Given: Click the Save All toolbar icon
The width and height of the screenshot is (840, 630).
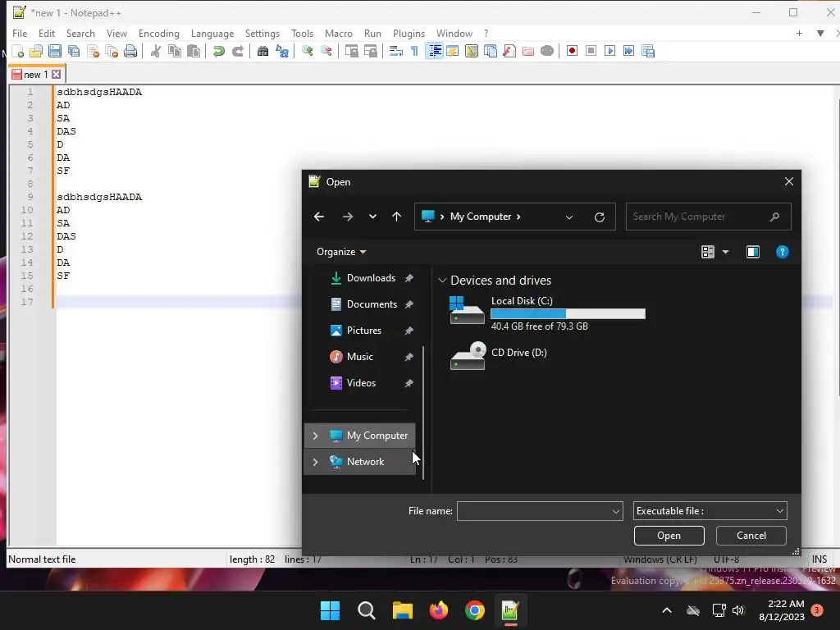Looking at the screenshot, I should point(74,52).
